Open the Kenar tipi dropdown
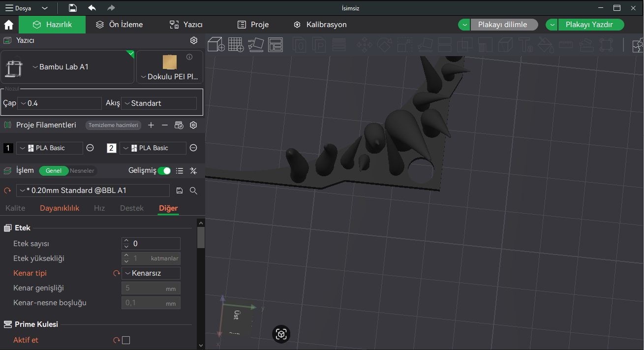Image resolution: width=644 pixels, height=350 pixels. 151,273
